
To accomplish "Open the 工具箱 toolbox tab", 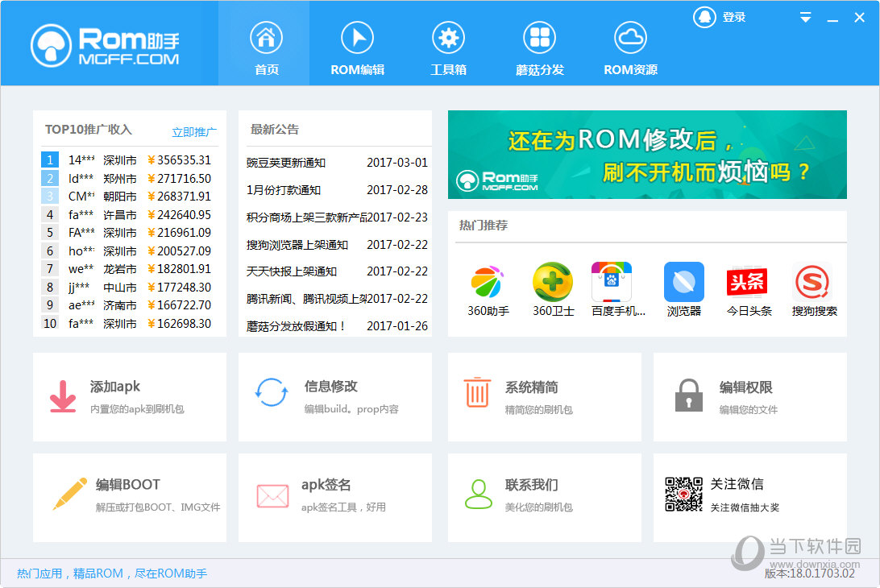I will (448, 49).
